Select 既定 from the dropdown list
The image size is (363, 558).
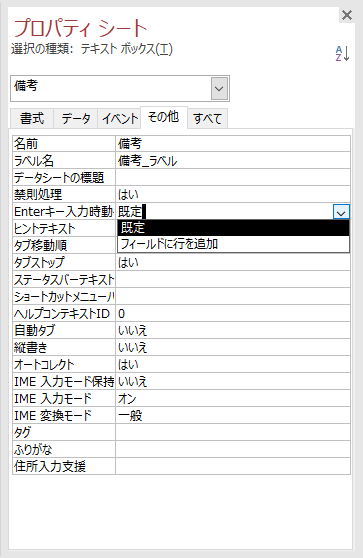[233, 228]
